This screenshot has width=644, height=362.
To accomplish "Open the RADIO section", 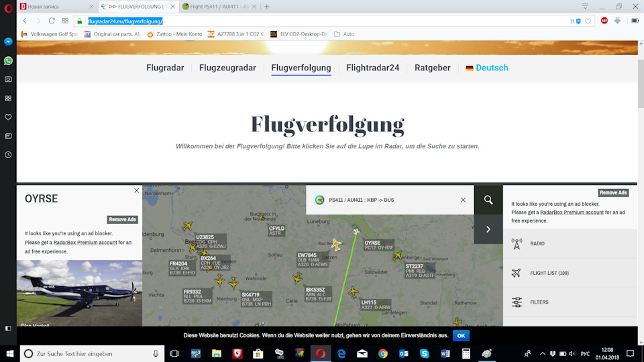I will 570,243.
